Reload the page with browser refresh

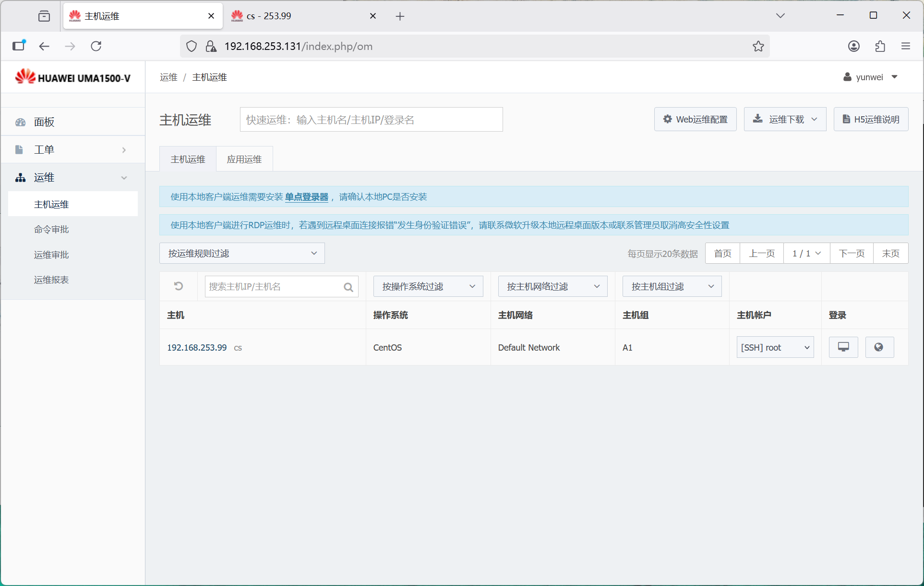pyautogui.click(x=96, y=46)
